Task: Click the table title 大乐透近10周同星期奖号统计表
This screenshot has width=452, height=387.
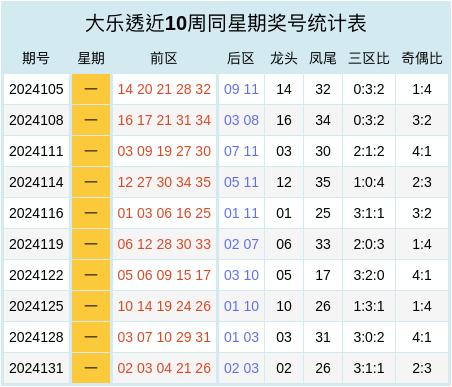Action: point(226,23)
